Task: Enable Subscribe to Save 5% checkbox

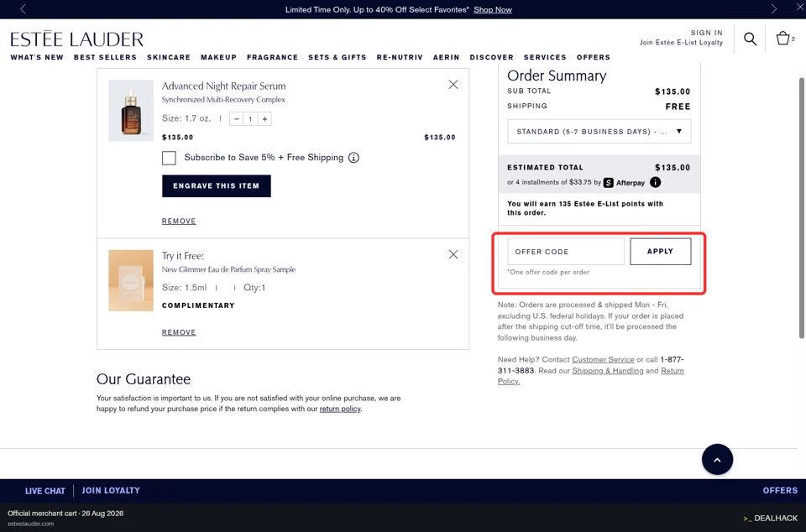Action: (x=169, y=158)
